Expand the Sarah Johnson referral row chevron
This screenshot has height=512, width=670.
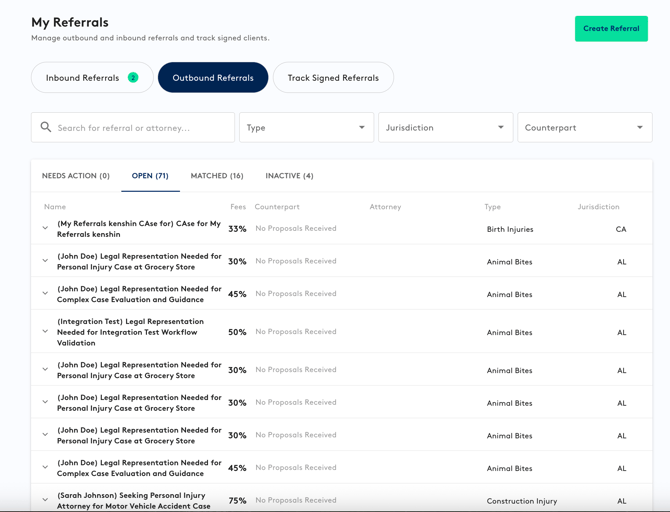(x=45, y=500)
